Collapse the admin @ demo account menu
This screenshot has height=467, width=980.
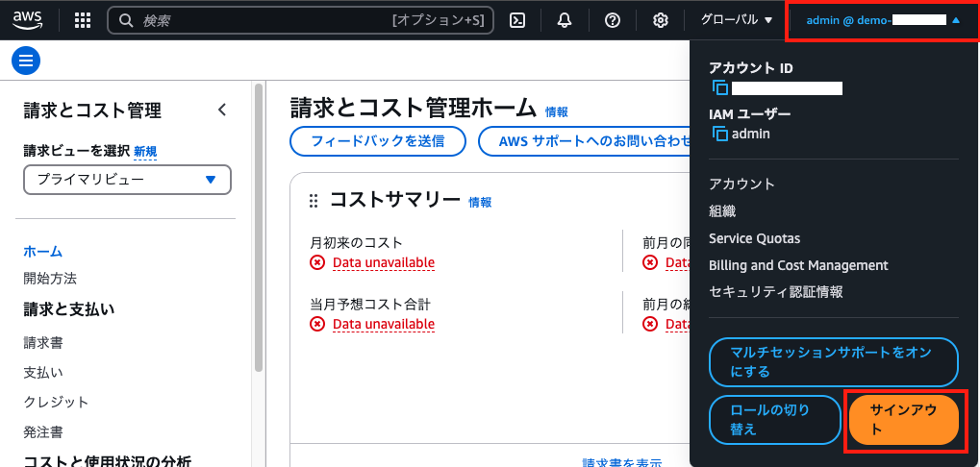[883, 20]
